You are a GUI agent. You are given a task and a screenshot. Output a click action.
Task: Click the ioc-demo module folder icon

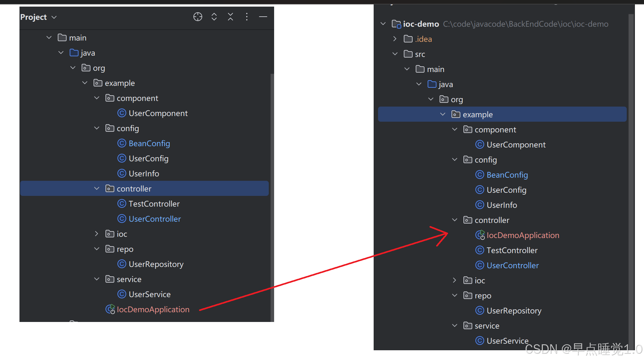(x=396, y=24)
